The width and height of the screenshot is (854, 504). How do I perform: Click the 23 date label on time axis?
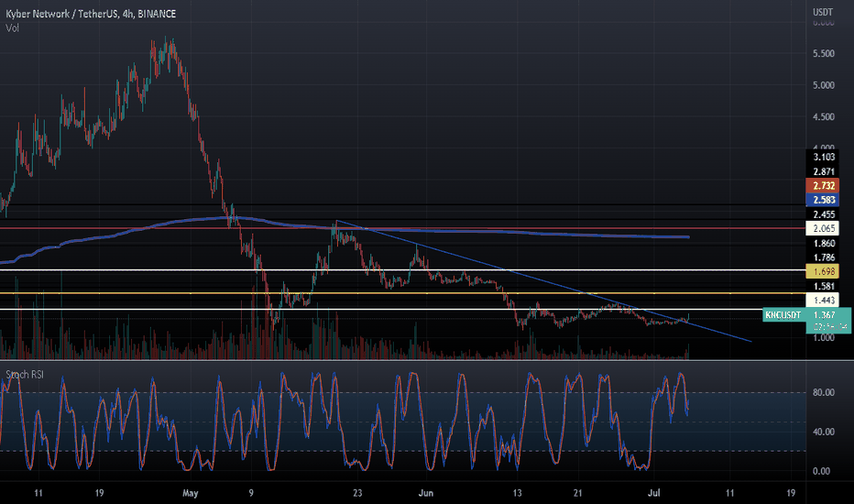coord(357,493)
